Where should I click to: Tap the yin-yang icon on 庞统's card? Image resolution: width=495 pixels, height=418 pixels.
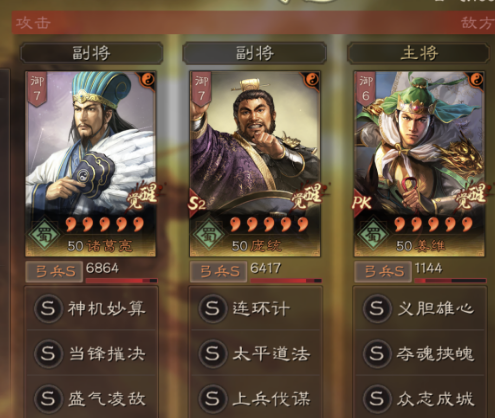(312, 80)
